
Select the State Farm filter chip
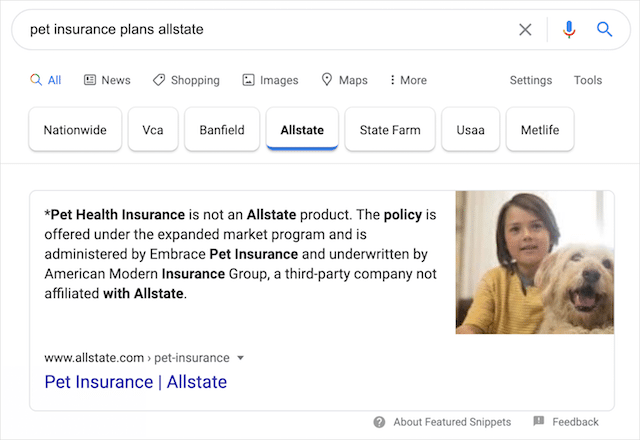point(390,130)
